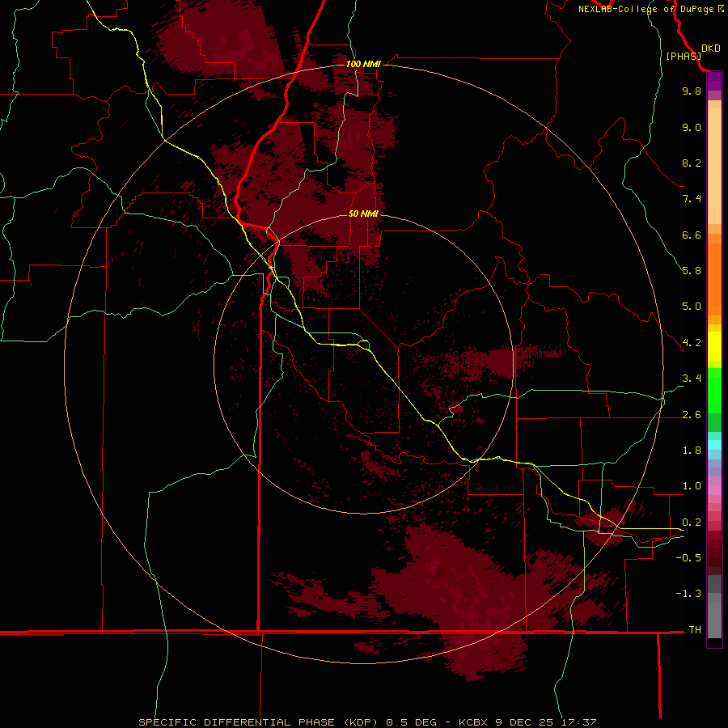Click the 0.2 scale label
Image resolution: width=728 pixels, height=728 pixels.
pos(692,523)
